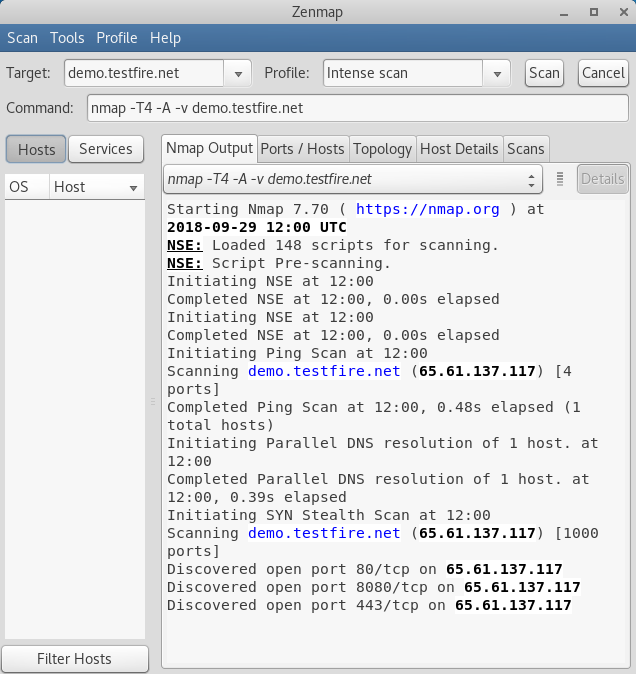Open the Tools menu

click(67, 38)
